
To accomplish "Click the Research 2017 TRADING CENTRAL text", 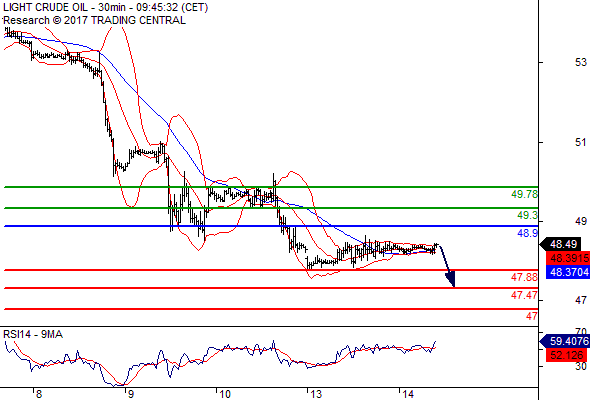I will [94, 20].
